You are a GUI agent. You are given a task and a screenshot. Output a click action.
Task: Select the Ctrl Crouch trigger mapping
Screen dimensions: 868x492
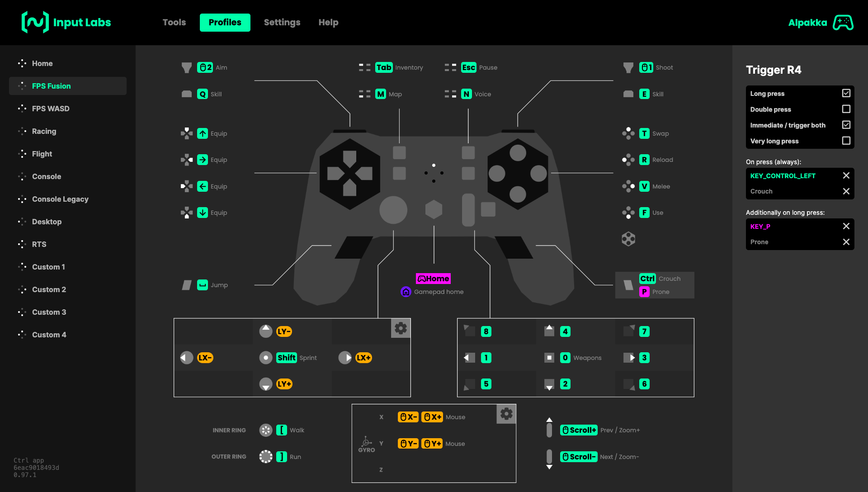(647, 279)
